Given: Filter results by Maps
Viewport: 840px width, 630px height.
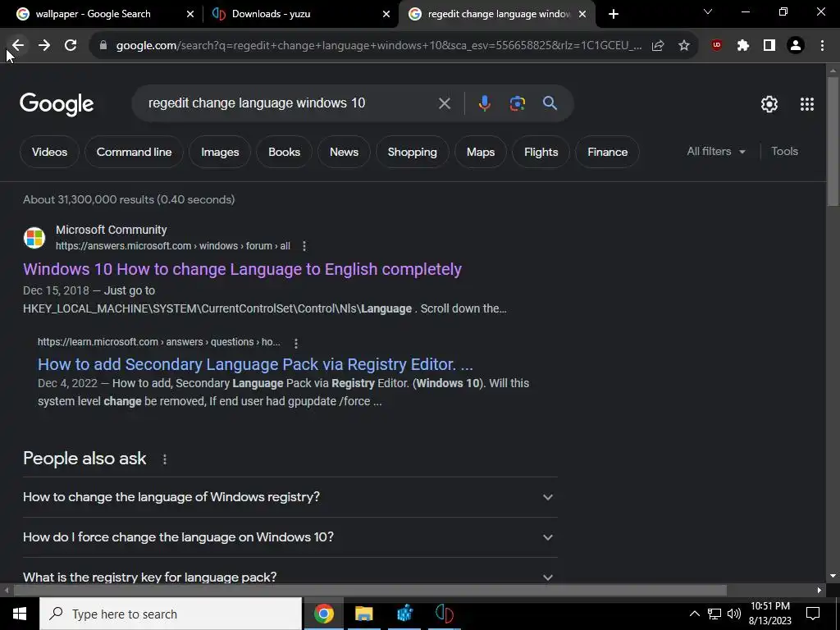Looking at the screenshot, I should 481,152.
